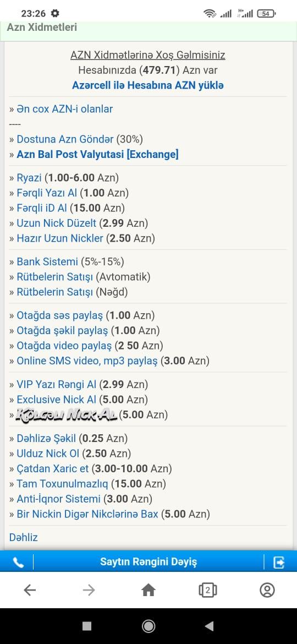
Task: Tap the phone call icon in blue bar
Action: coord(18,563)
